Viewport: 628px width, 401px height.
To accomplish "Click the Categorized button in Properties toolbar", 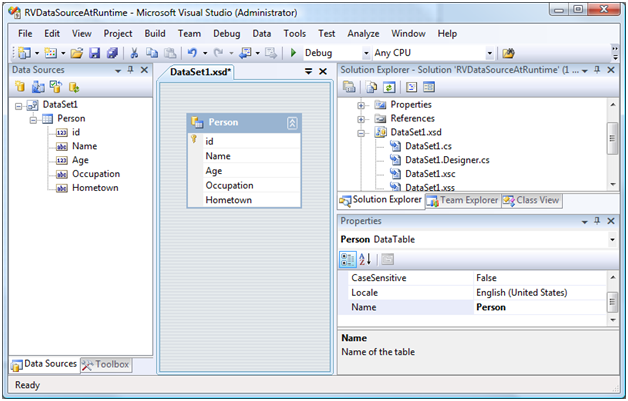I will coord(348,260).
